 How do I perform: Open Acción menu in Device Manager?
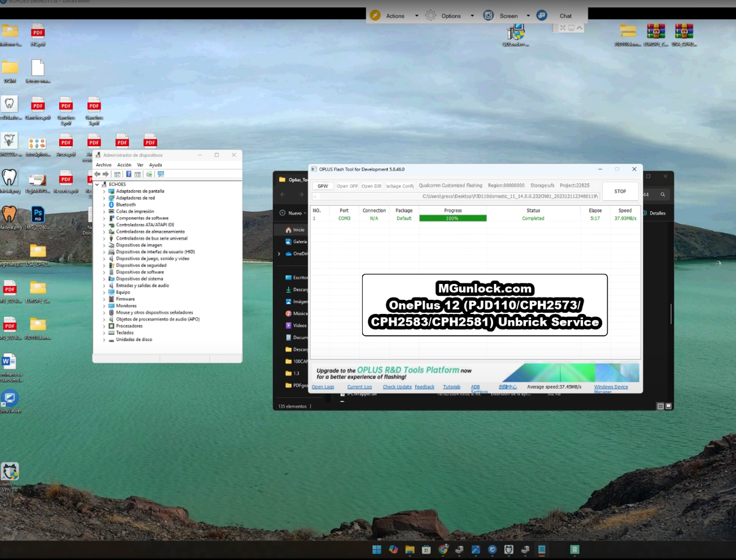coord(124,165)
